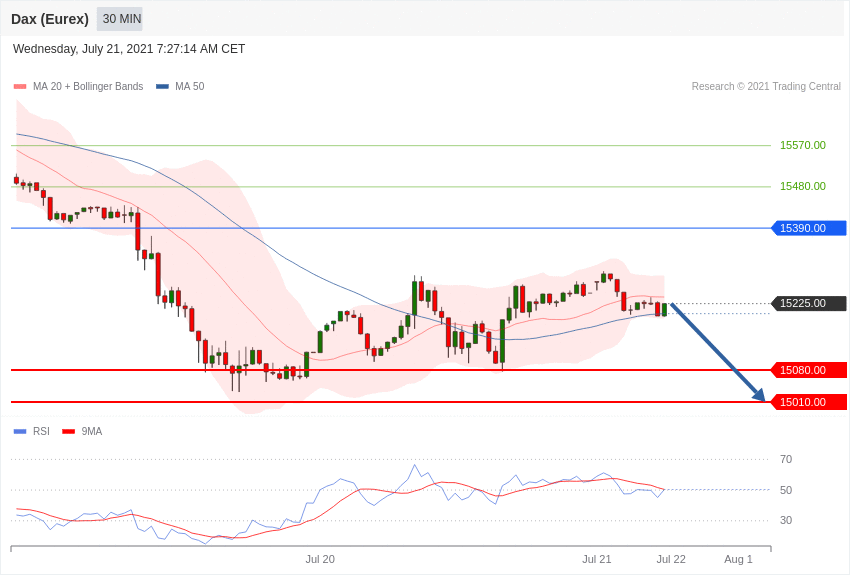This screenshot has height=576, width=850.
Task: Click the red 15010.00 support price tag
Action: [x=809, y=402]
